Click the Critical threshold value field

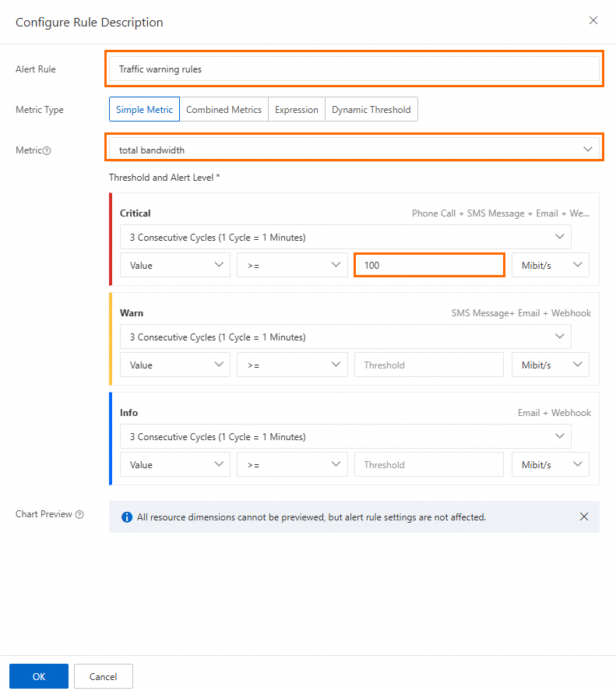click(x=428, y=265)
